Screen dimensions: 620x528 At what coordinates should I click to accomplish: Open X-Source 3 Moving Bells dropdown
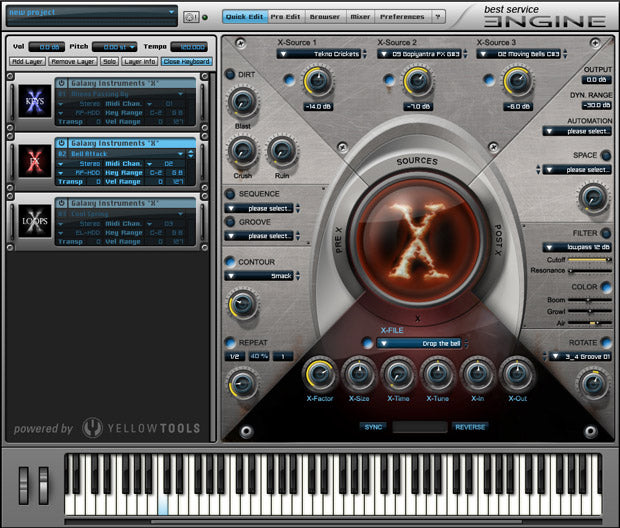[x=519, y=54]
